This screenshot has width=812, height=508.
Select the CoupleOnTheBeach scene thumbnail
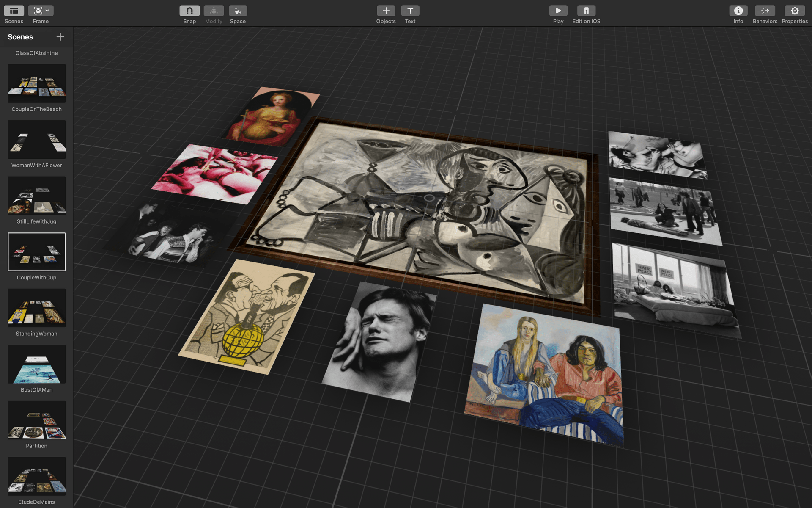click(x=37, y=83)
